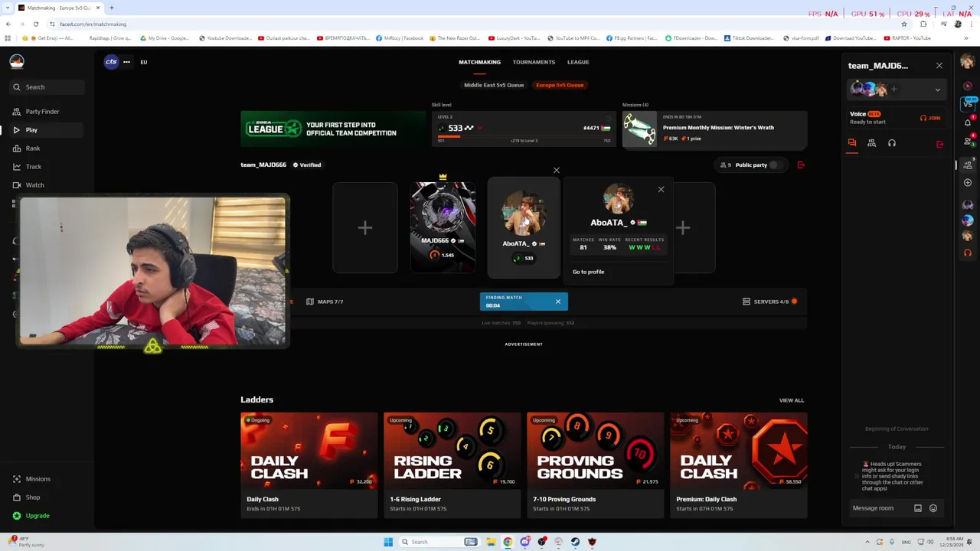Viewport: 980px width, 551px height.
Task: Click the notifications bell icon
Action: click(968, 122)
